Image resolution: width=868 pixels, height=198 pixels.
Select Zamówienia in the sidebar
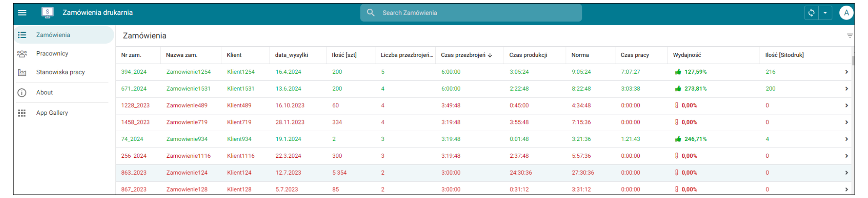pyautogui.click(x=64, y=35)
